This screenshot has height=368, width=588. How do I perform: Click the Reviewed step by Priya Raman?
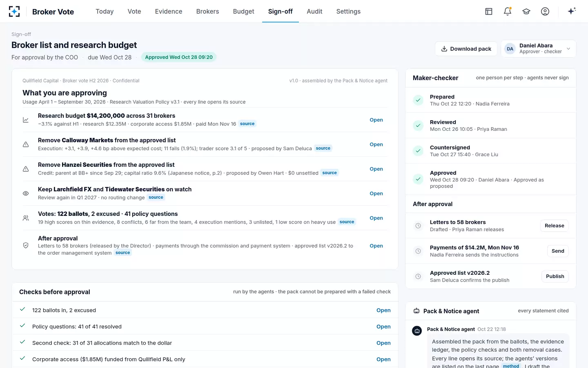pos(491,126)
